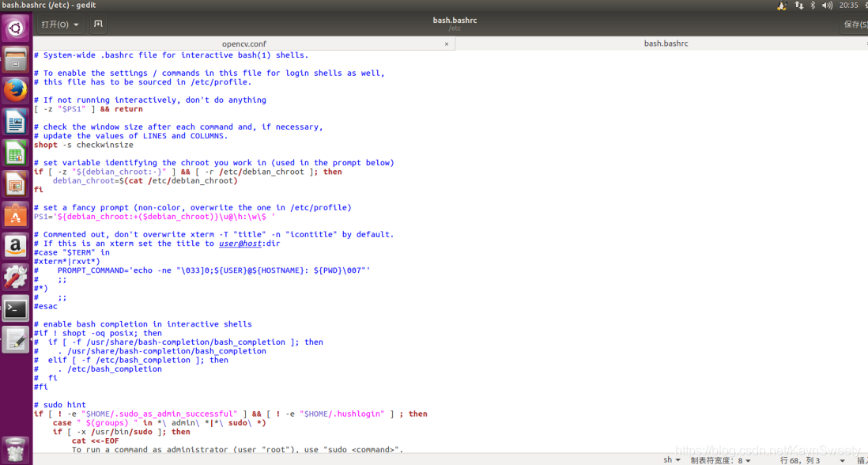Click the 'cat <<-EOF' line
Screen dimensions: 868x465
[x=95, y=440]
